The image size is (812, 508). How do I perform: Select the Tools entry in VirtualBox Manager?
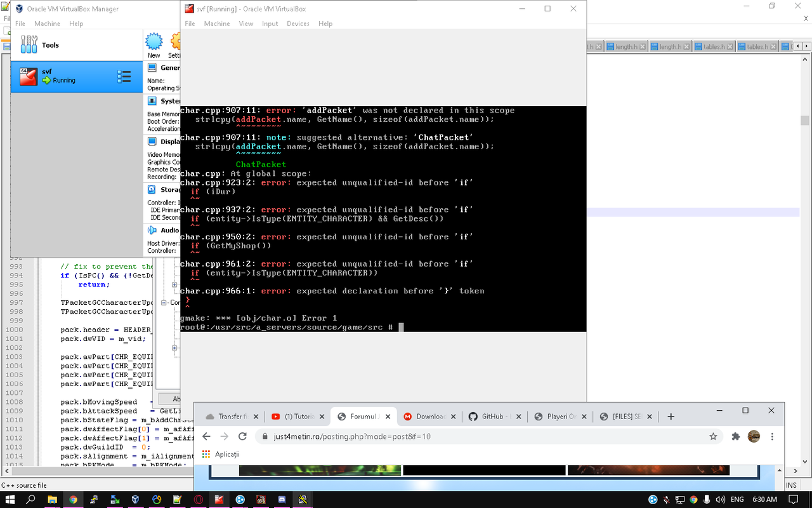coord(76,45)
